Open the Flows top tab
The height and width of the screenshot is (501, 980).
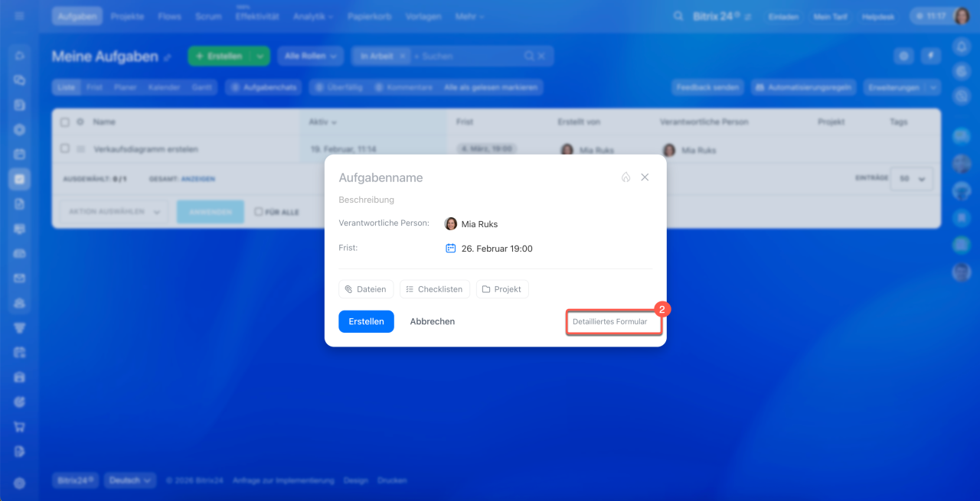click(x=170, y=16)
